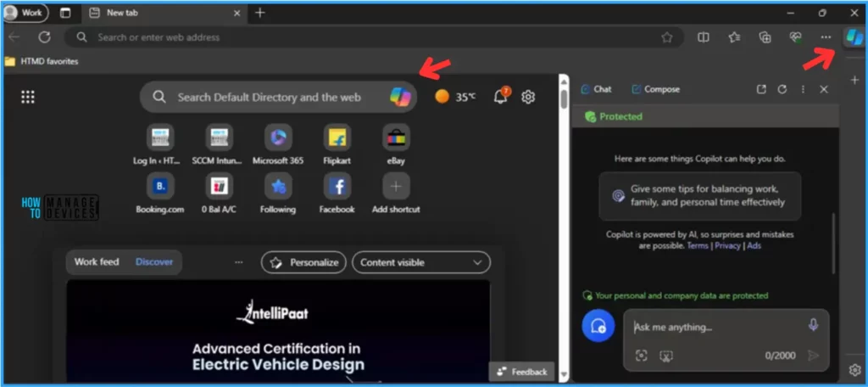Open the Favorites list icon

735,37
